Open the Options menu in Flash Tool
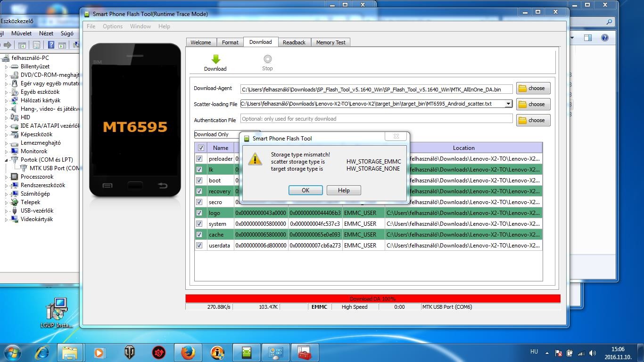Viewport: 644px width, 362px height. (113, 26)
